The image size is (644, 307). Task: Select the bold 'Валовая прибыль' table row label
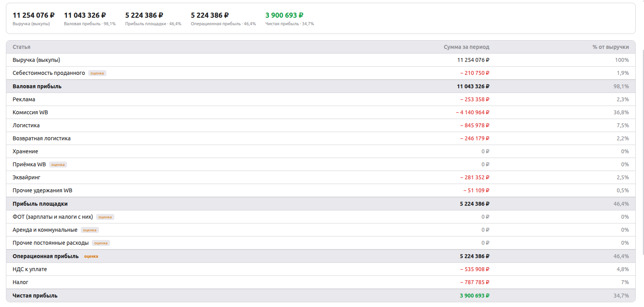(x=37, y=86)
